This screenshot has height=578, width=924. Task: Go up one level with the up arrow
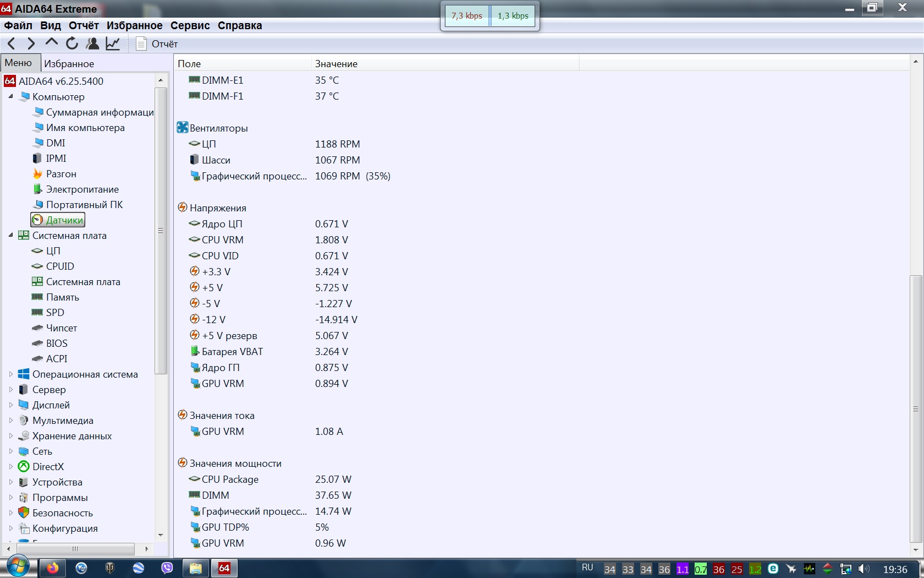pyautogui.click(x=52, y=43)
